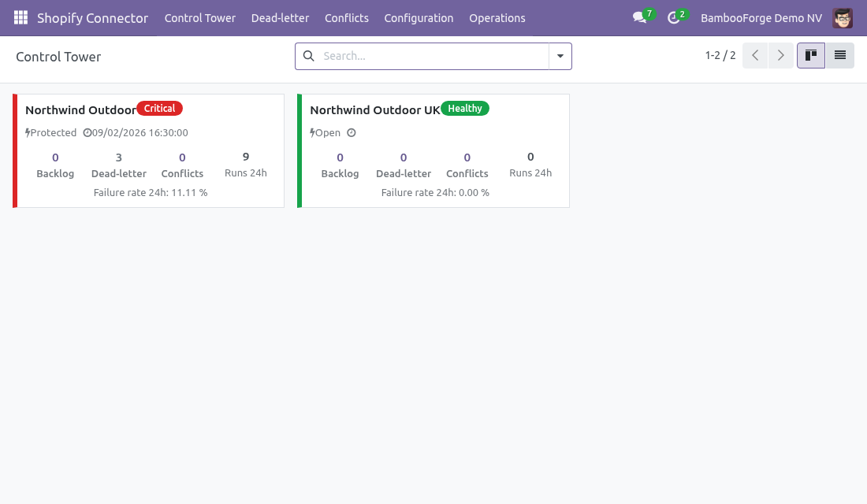Open the user avatar menu
This screenshot has height=504, width=867.
coord(843,17)
